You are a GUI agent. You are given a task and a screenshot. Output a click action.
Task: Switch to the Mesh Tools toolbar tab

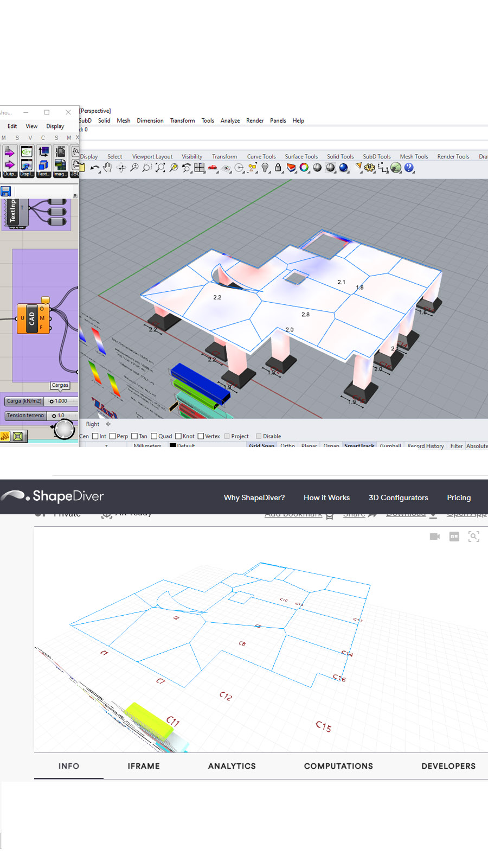[x=414, y=156]
